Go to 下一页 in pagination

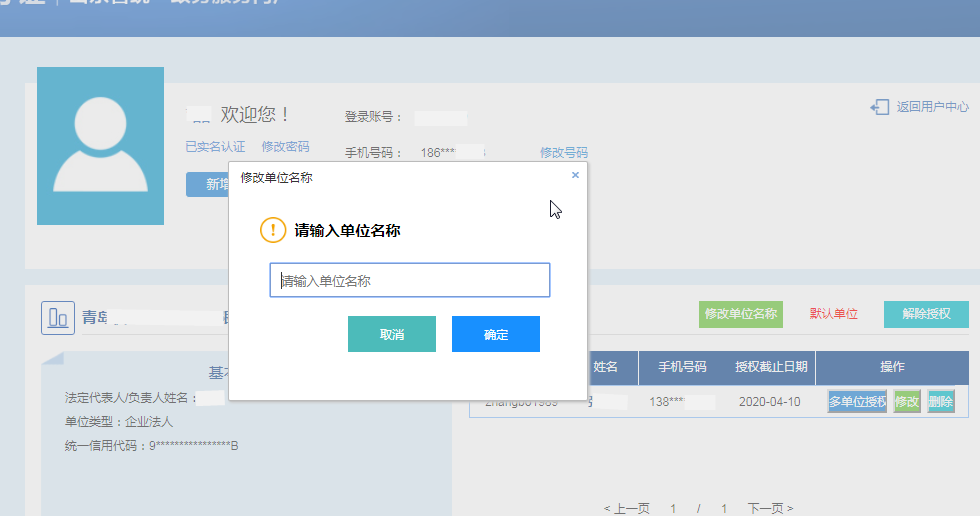[770, 509]
